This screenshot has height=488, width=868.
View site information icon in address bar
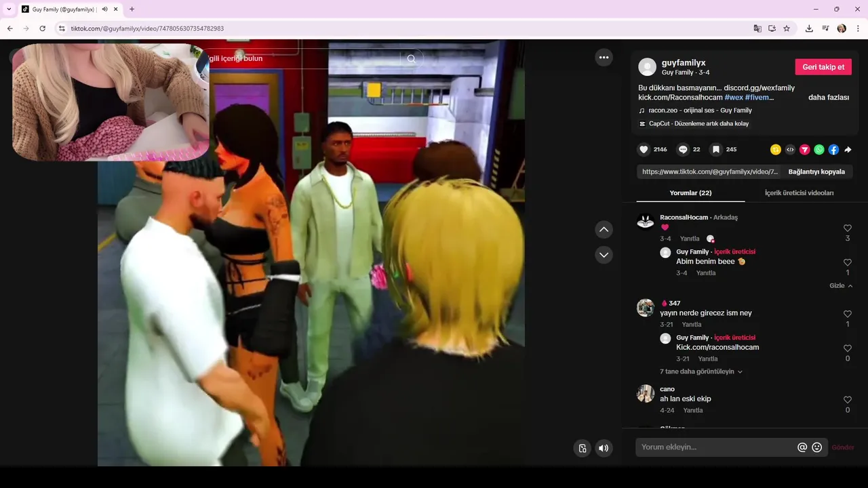pyautogui.click(x=62, y=28)
